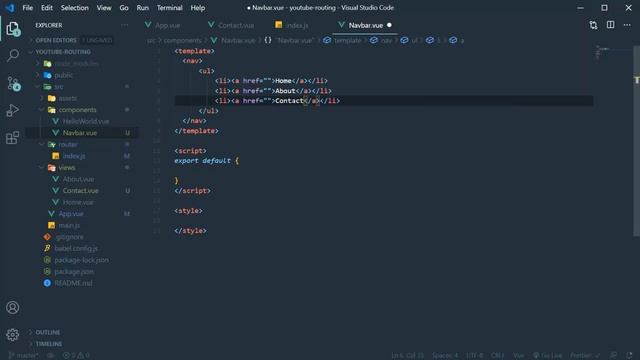Open the Accounts menu icon
Viewport: 640px width, 360px height.
[13, 307]
